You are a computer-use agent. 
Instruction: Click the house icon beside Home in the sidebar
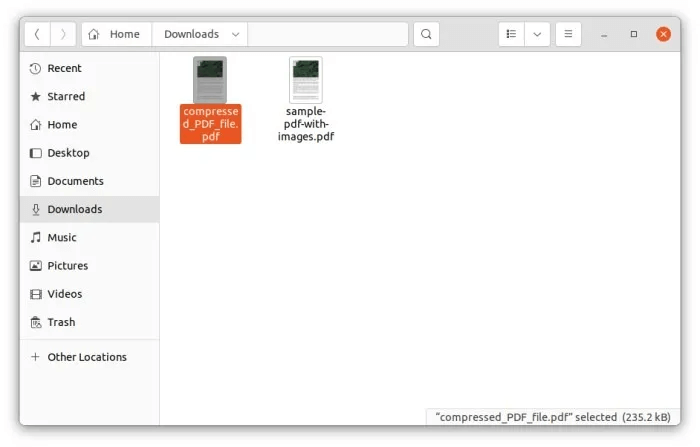pos(35,125)
